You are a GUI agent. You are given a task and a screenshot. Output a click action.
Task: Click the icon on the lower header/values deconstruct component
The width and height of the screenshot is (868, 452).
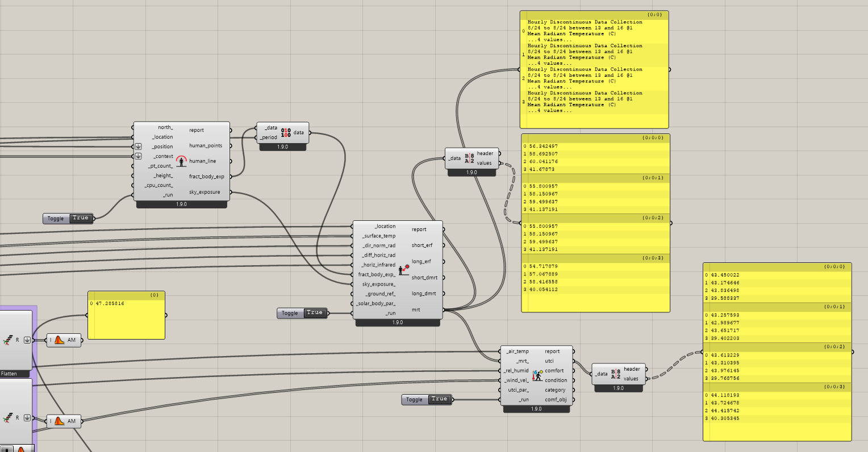pyautogui.click(x=616, y=374)
